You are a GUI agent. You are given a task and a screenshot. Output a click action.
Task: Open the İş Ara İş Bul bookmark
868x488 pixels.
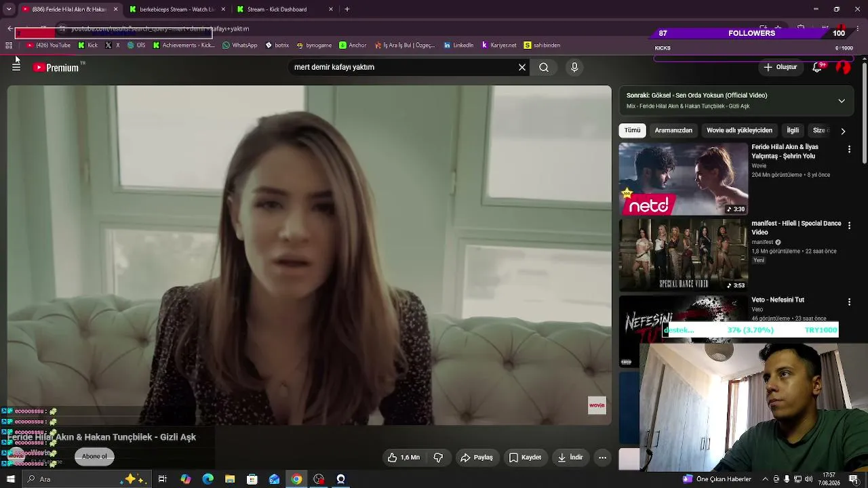[x=405, y=45]
